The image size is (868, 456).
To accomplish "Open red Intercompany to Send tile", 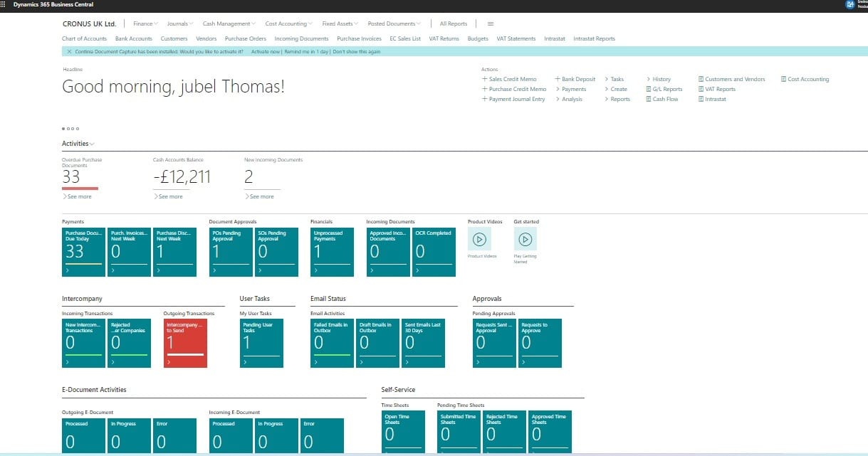I will click(185, 343).
